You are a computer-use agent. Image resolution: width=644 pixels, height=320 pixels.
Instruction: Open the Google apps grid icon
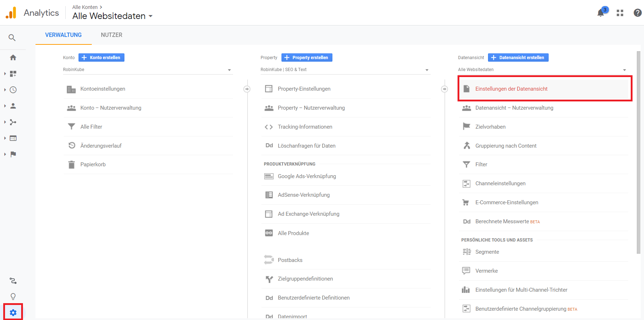click(620, 13)
